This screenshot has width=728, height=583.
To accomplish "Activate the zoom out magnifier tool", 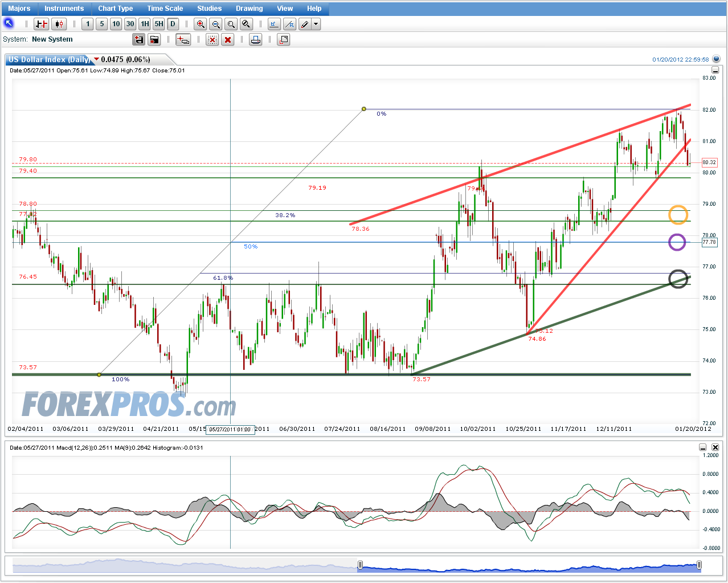I will [215, 24].
